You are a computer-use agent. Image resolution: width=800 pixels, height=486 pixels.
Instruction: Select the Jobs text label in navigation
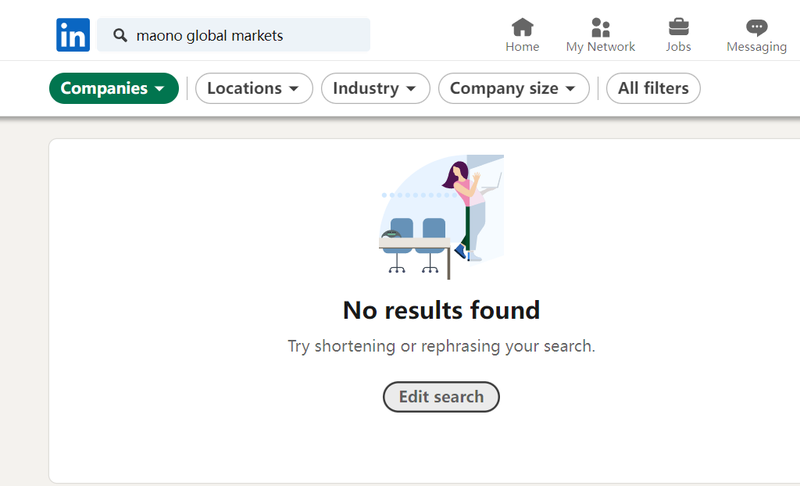(x=679, y=47)
